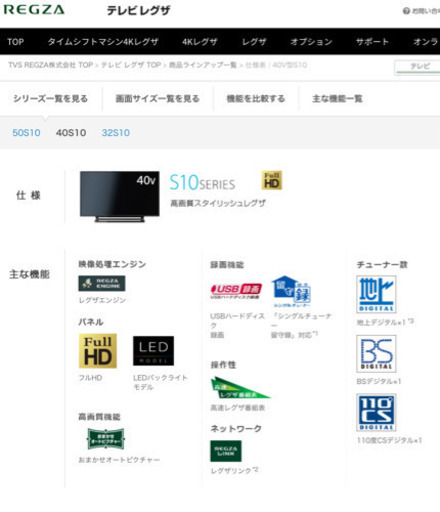Open オプション menu item
This screenshot has width=440, height=512.
point(311,42)
